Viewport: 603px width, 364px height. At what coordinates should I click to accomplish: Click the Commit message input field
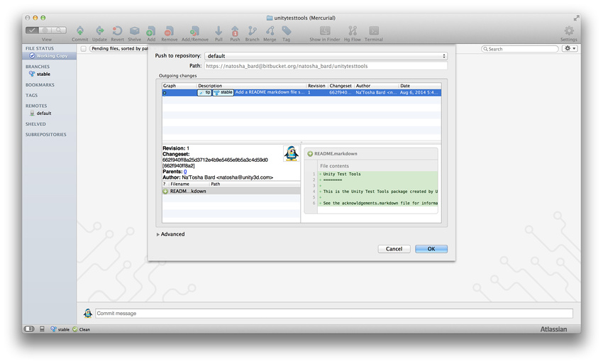click(x=333, y=313)
